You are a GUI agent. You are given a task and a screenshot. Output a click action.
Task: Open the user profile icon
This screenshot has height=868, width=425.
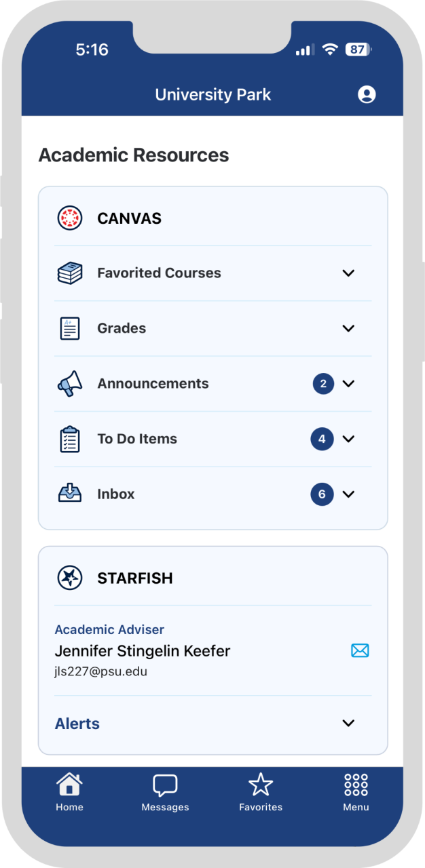[x=367, y=94]
